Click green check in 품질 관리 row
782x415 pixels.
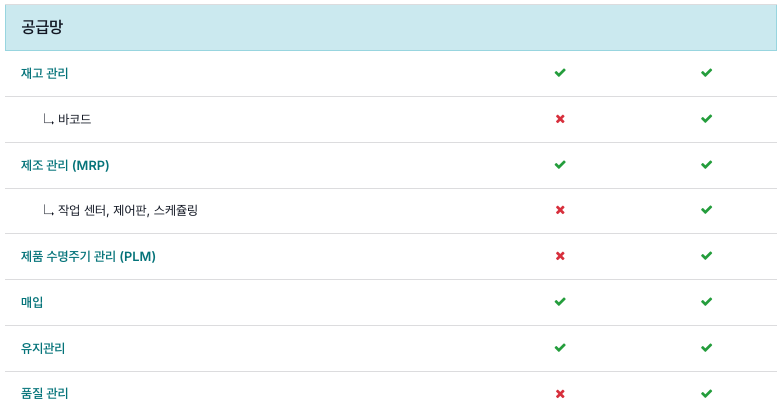tap(706, 394)
